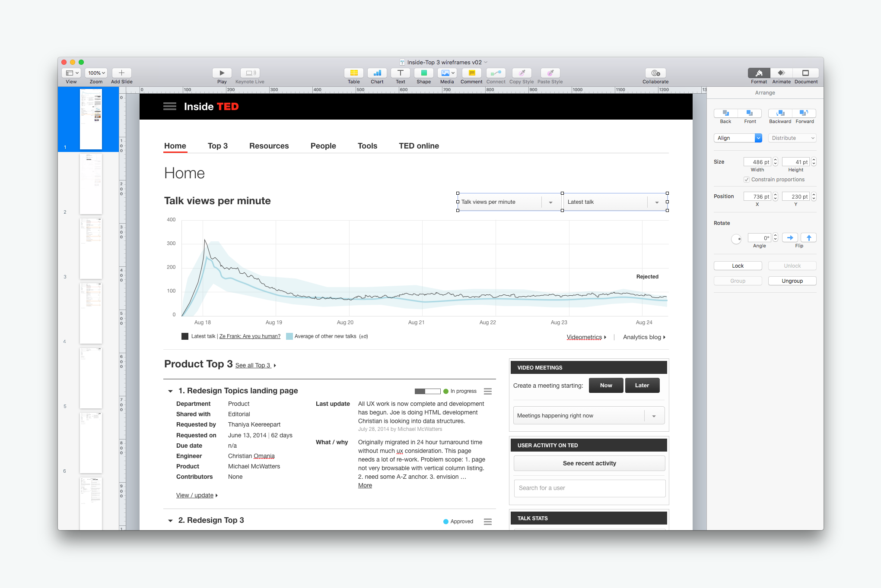Flip object vertically
The image size is (881, 588).
[x=809, y=237]
